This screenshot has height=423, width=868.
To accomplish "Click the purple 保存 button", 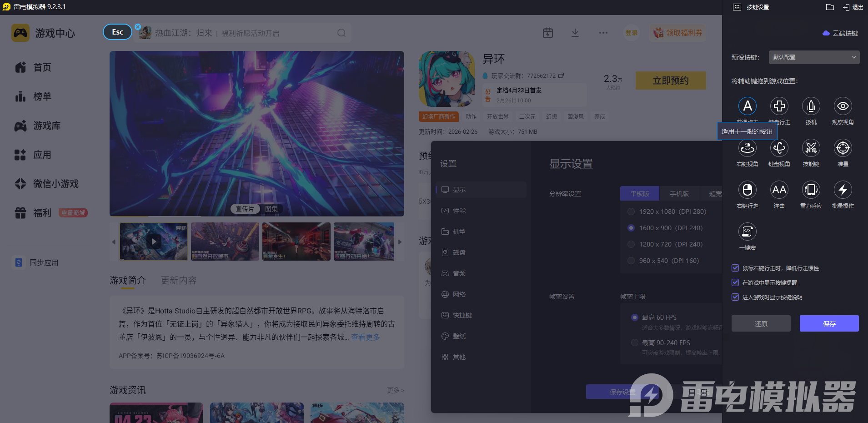I will [x=829, y=323].
